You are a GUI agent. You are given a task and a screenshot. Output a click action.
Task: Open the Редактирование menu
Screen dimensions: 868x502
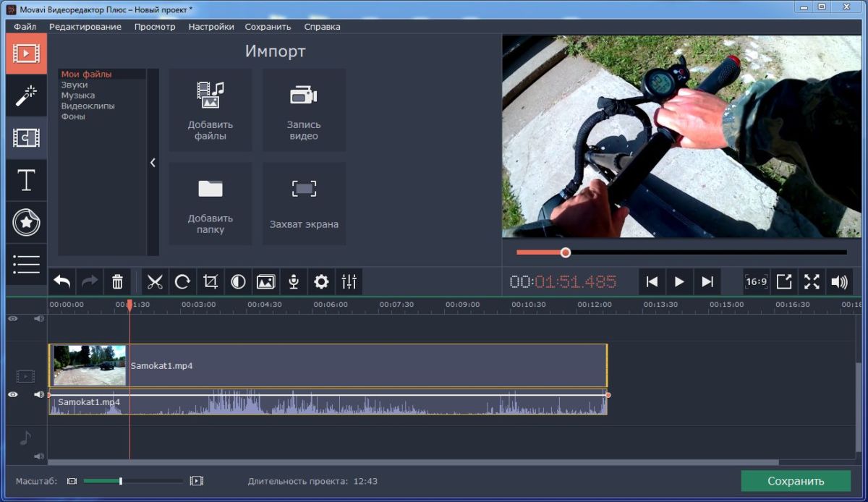point(85,27)
